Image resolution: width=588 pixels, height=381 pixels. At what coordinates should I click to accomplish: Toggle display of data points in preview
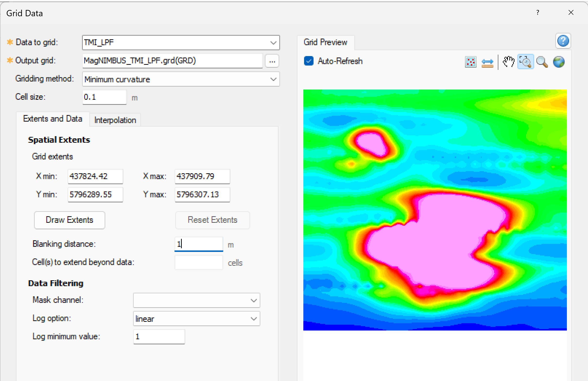470,62
